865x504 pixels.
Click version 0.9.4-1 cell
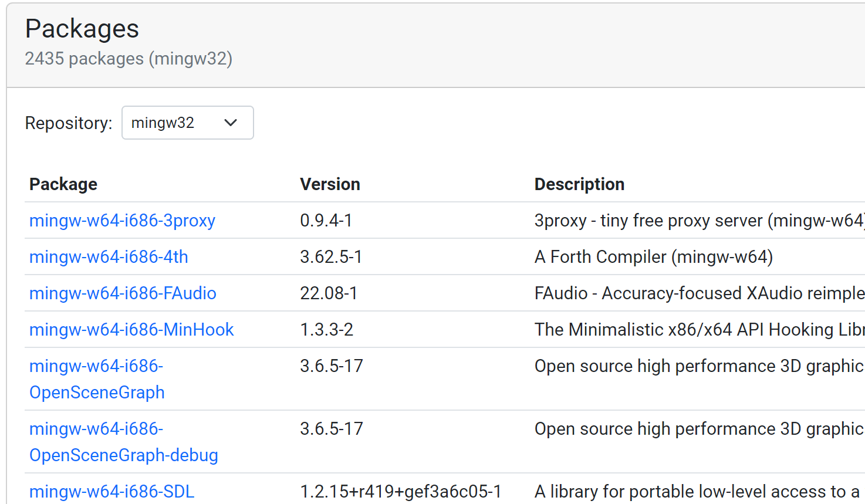326,221
